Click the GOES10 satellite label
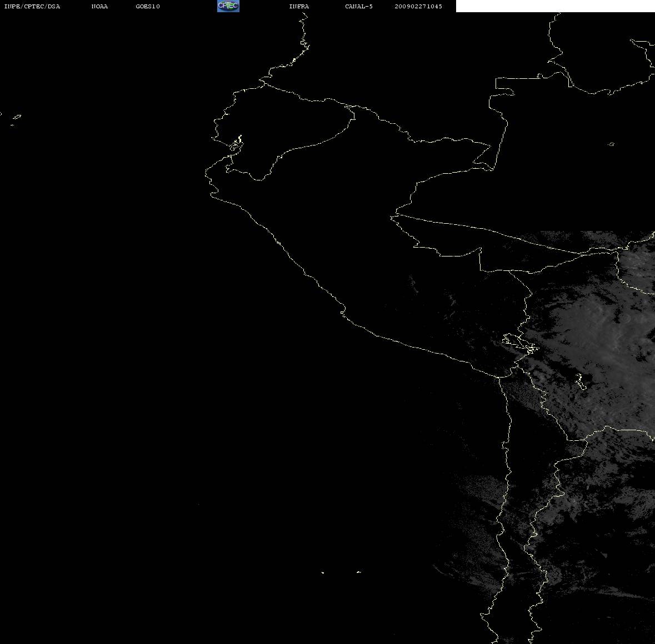This screenshot has width=655, height=644. [148, 6]
